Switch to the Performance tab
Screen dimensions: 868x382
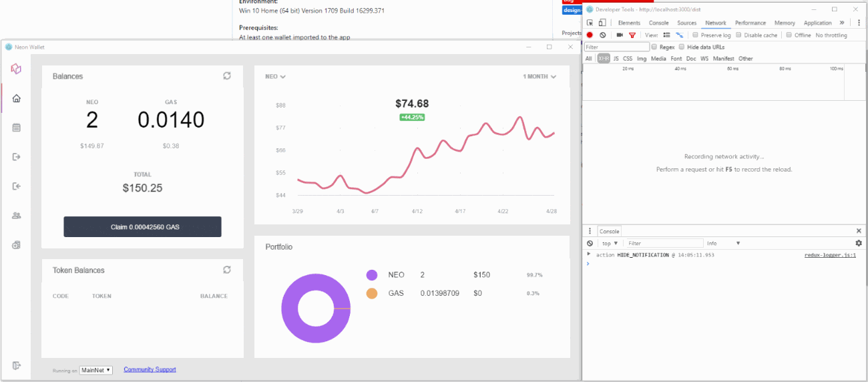point(750,23)
